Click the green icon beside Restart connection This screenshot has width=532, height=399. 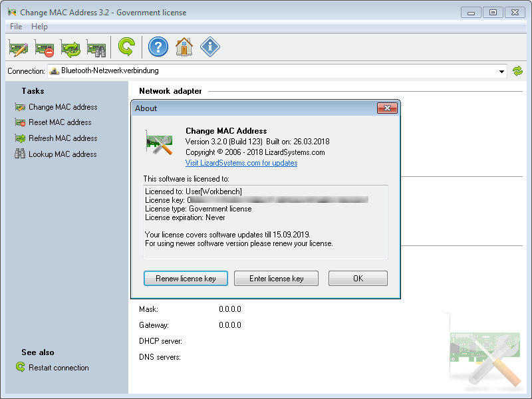(x=21, y=367)
